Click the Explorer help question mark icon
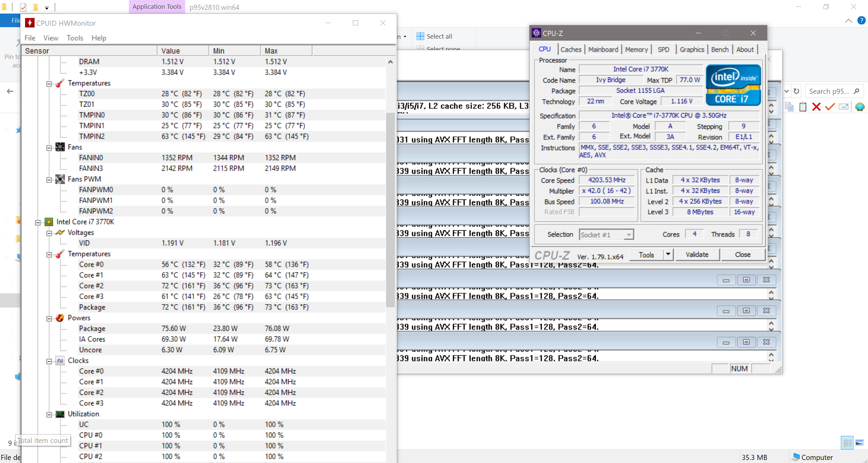The width and height of the screenshot is (868, 463). click(x=861, y=20)
